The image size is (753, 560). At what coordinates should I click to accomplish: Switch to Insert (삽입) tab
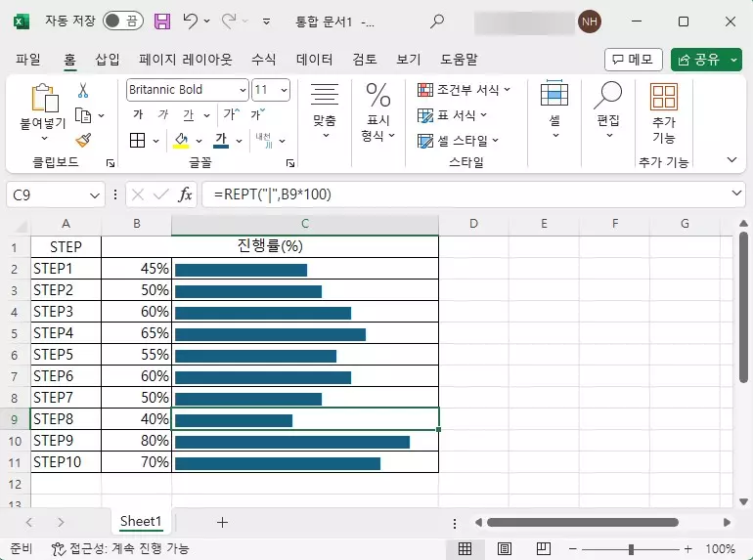pos(108,60)
